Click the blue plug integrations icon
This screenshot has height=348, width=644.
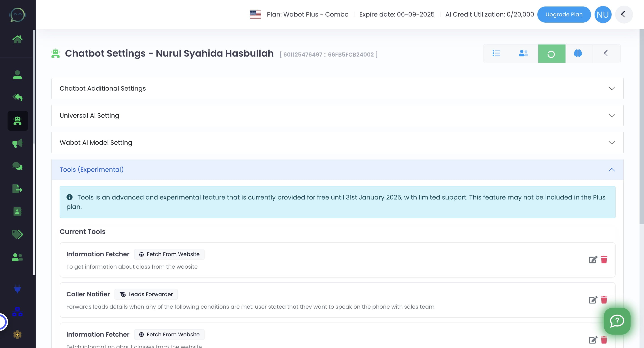pyautogui.click(x=17, y=289)
